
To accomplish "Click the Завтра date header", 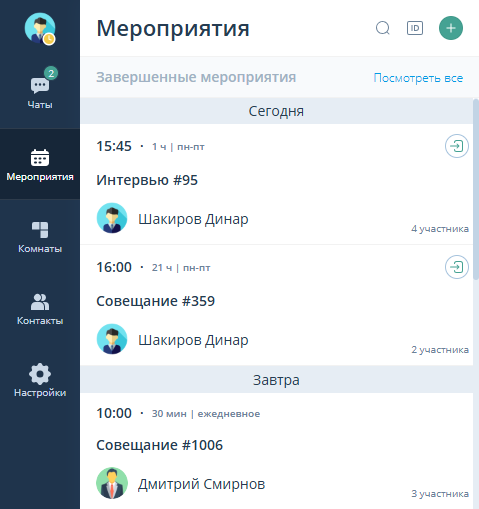I will tap(276, 380).
